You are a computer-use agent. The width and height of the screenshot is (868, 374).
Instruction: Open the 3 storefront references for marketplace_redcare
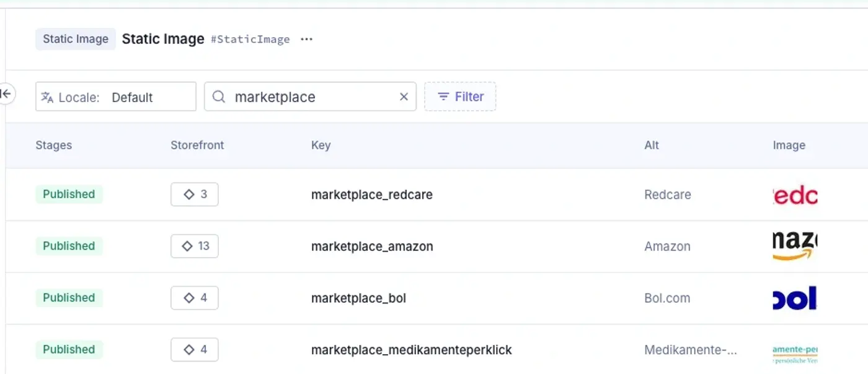tap(195, 194)
